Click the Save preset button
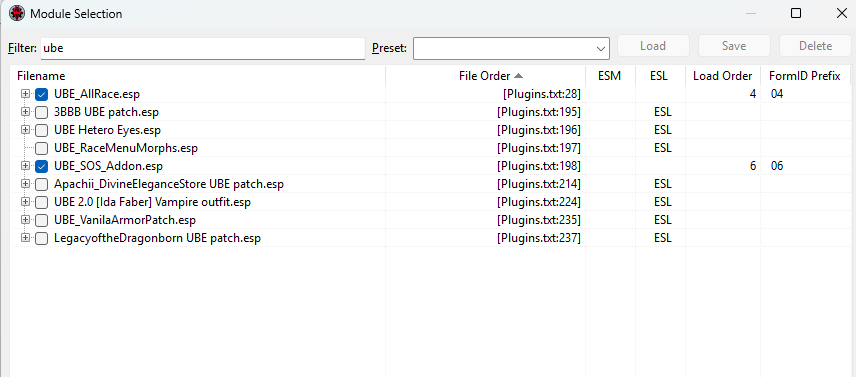The image size is (856, 377). pos(734,46)
